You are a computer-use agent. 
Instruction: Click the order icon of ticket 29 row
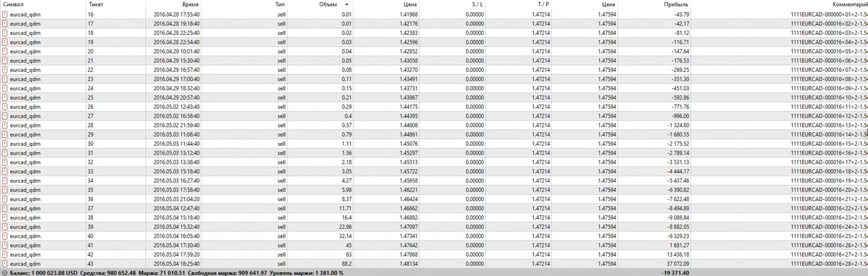tap(5, 135)
